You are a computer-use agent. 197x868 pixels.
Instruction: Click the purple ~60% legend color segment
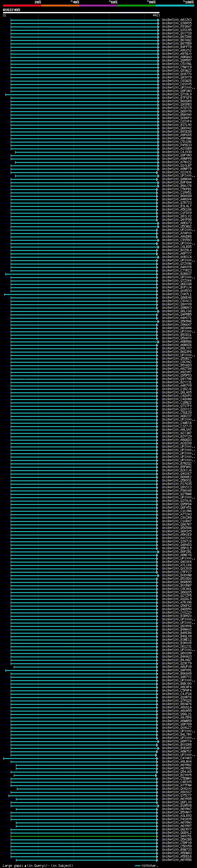(98, 6)
